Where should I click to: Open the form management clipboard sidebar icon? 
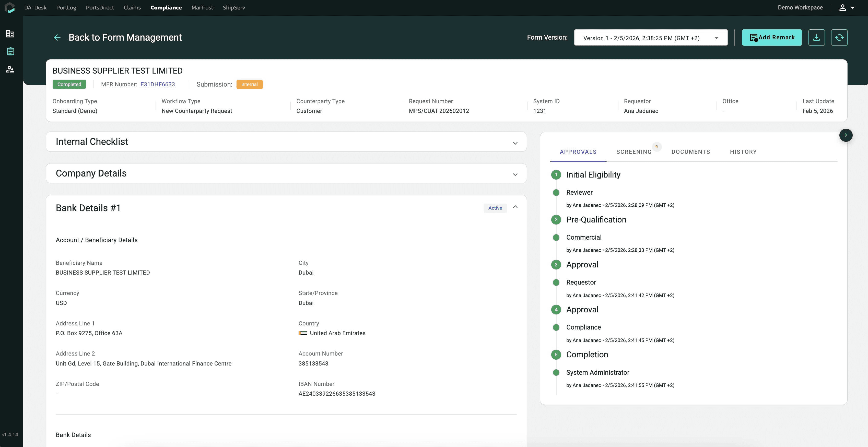coord(10,51)
